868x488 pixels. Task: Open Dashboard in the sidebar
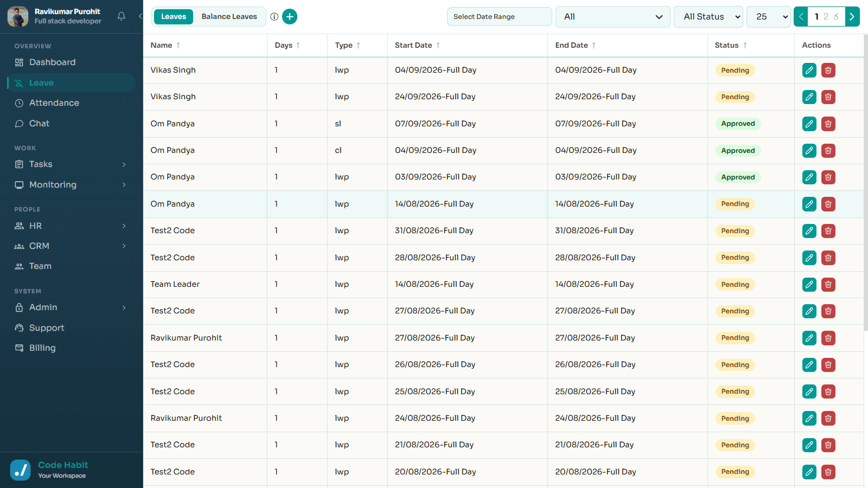pyautogui.click(x=71, y=62)
